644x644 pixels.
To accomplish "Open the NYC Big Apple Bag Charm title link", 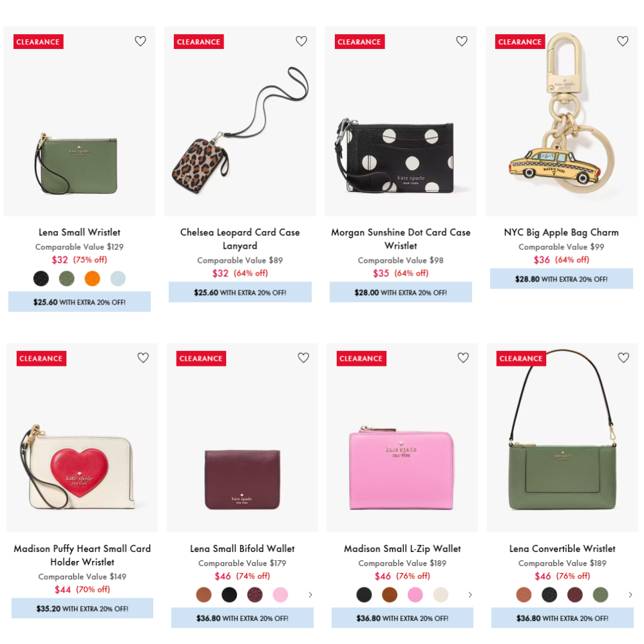I will coord(561,232).
